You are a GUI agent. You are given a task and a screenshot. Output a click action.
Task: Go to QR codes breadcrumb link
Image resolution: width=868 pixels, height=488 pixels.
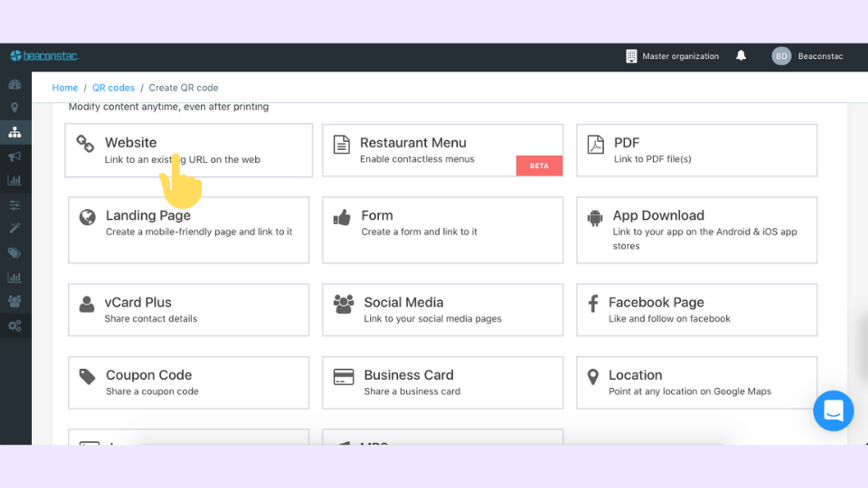pyautogui.click(x=113, y=88)
